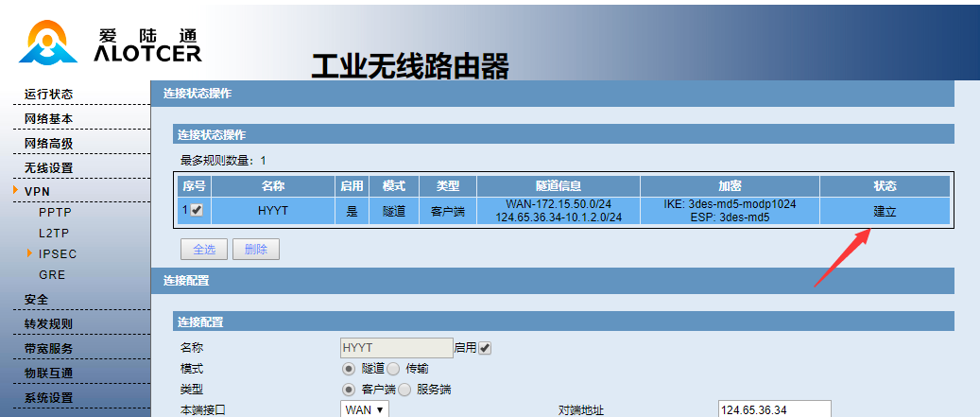Open the GRE tunnel page
Image resolution: width=980 pixels, height=417 pixels.
[x=52, y=274]
